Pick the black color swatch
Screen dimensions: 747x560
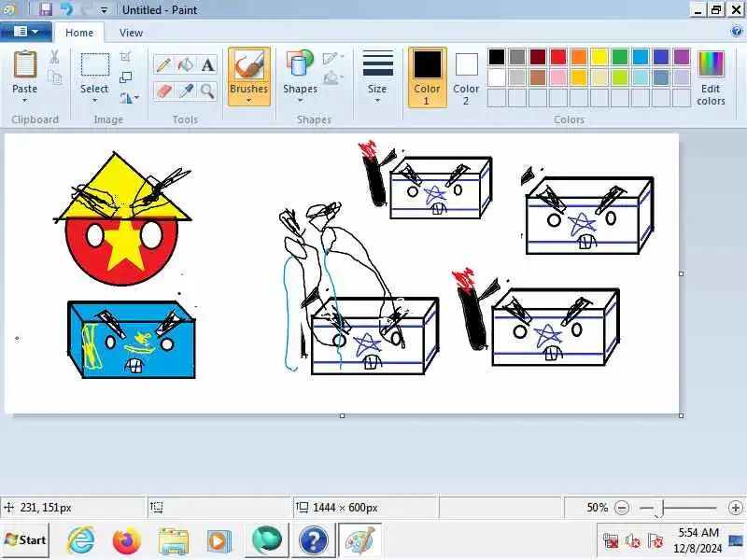[497, 57]
